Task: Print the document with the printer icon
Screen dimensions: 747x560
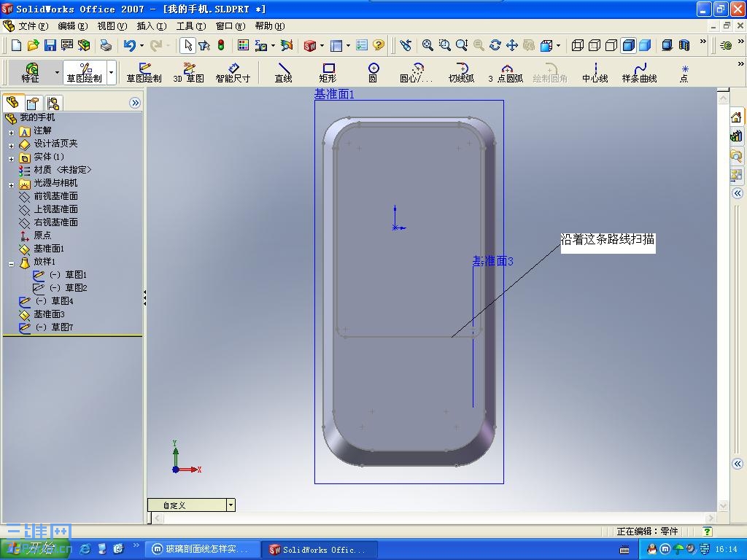Action: 106,45
